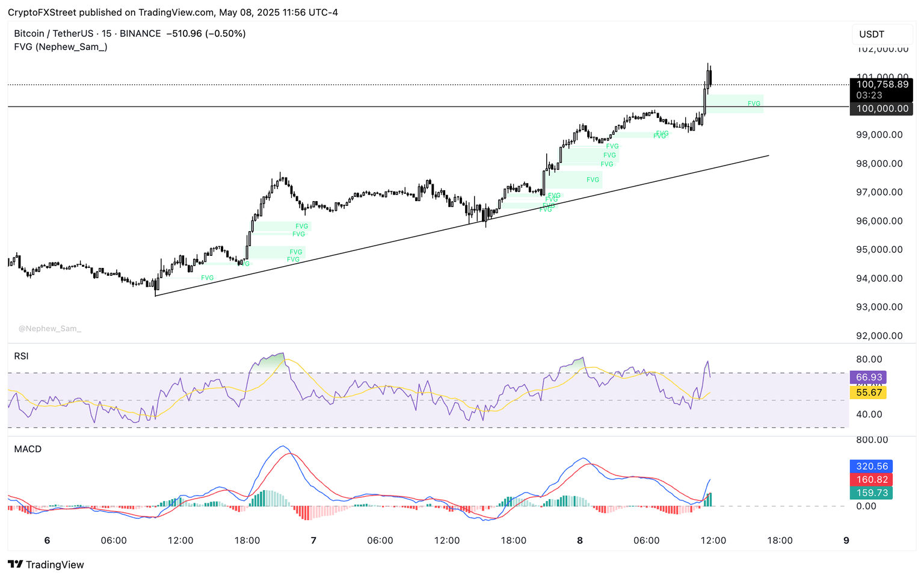924x578 pixels.
Task: Click the right-side price scale axis
Action: pos(879,211)
